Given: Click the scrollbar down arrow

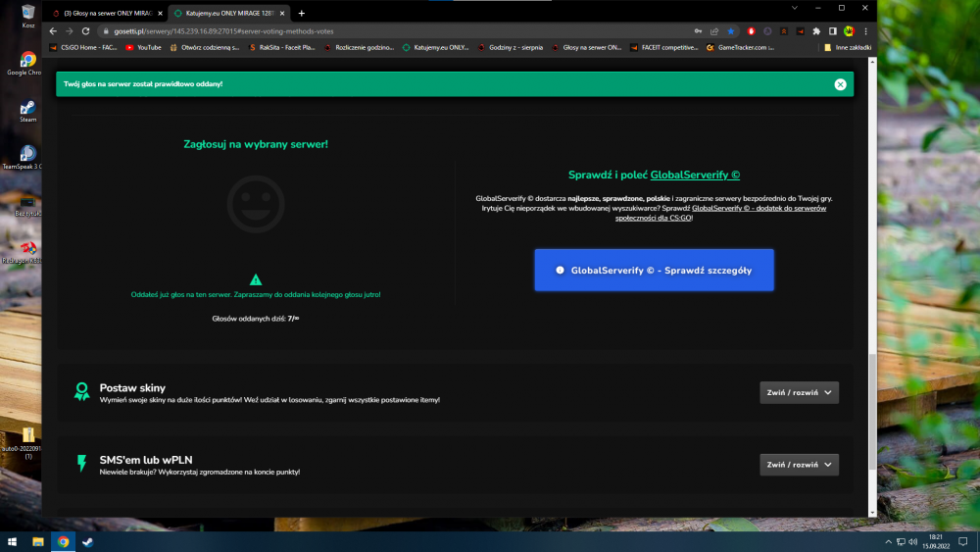Looking at the screenshot, I should (x=872, y=513).
